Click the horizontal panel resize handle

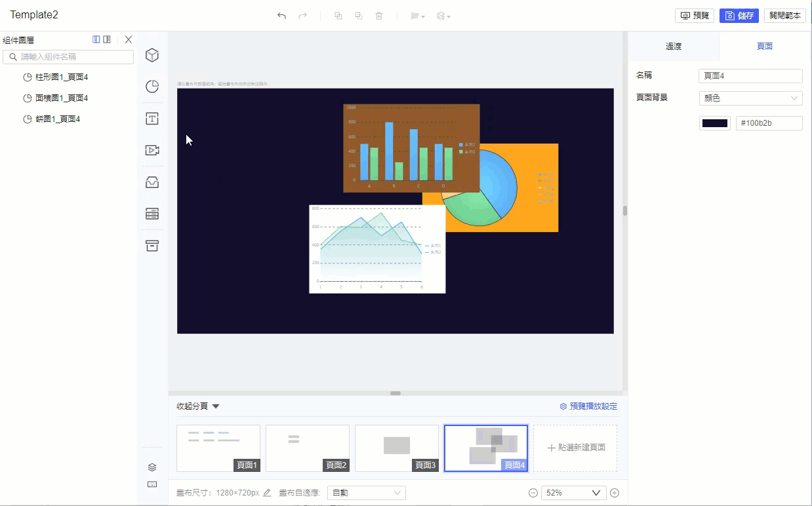pos(396,393)
